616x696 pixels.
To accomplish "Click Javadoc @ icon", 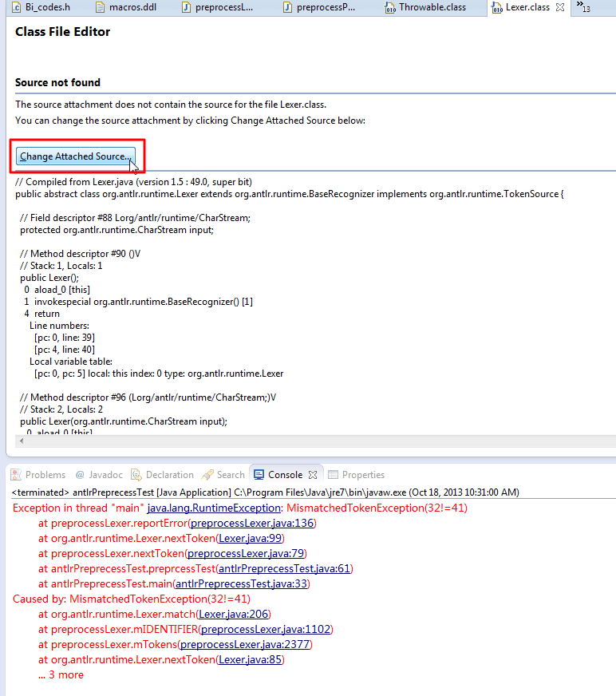I will (x=80, y=475).
